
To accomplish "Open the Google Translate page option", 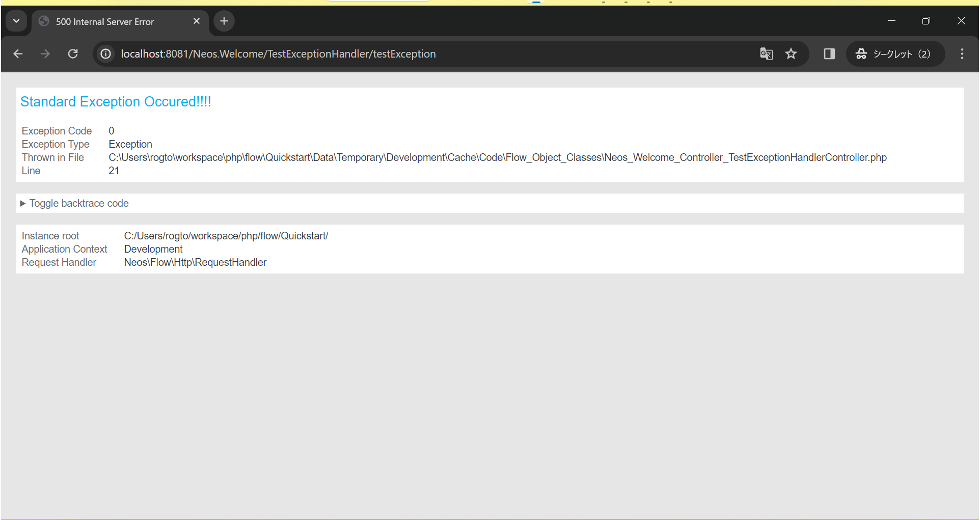I will point(766,54).
